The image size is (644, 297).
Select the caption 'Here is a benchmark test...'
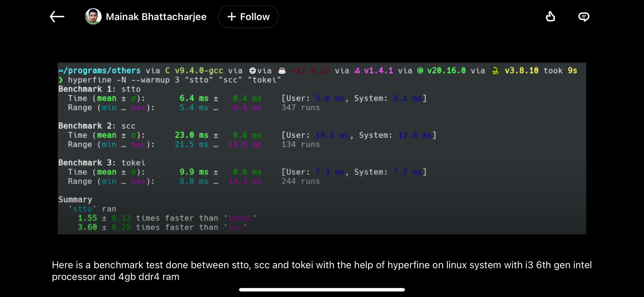coord(322,271)
